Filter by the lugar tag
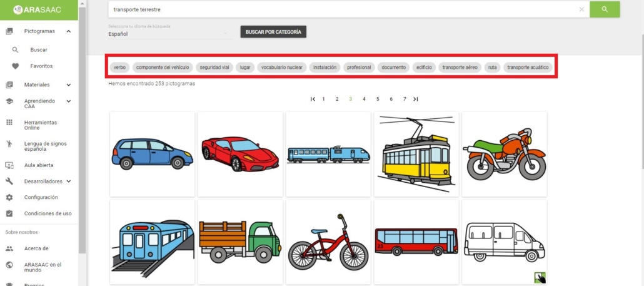This screenshot has width=644, height=286. pyautogui.click(x=245, y=68)
